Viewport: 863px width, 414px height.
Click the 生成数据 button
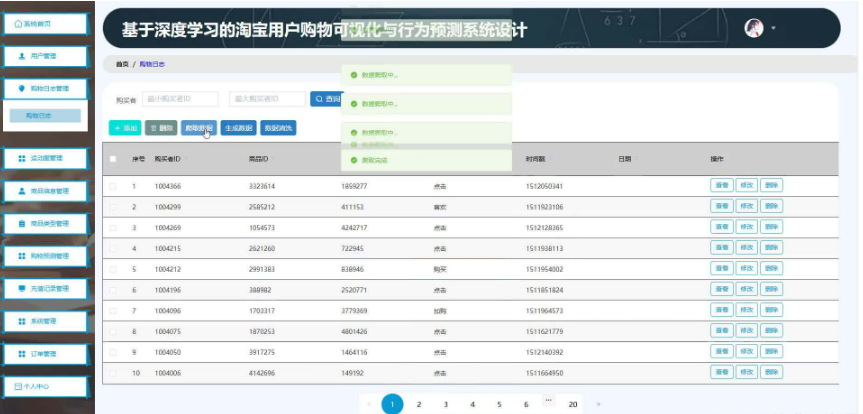(238, 128)
